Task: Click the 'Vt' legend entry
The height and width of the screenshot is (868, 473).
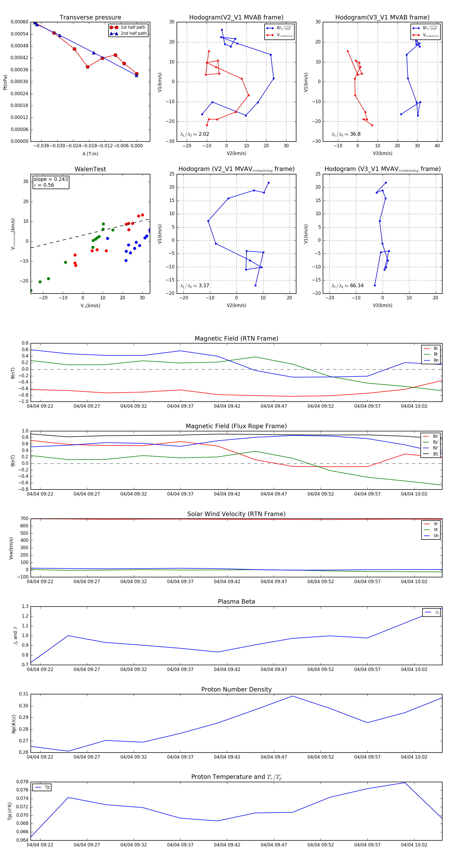Action: (431, 530)
